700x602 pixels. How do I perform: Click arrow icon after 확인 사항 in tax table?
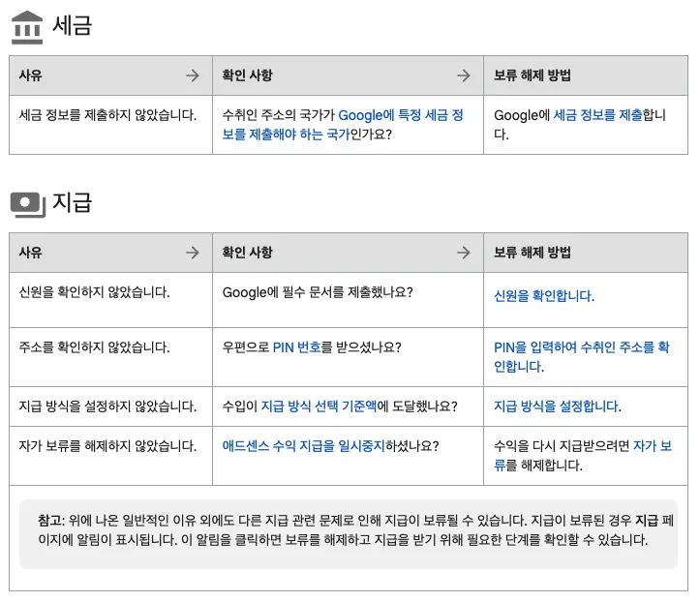pyautogui.click(x=464, y=75)
